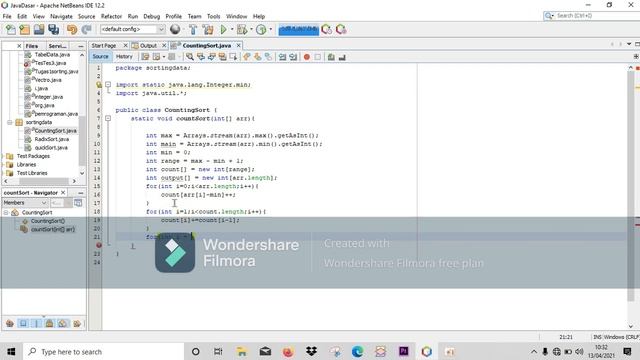This screenshot has width=640, height=360.
Task: Click the Windows taskbar search box
Action: point(104,352)
